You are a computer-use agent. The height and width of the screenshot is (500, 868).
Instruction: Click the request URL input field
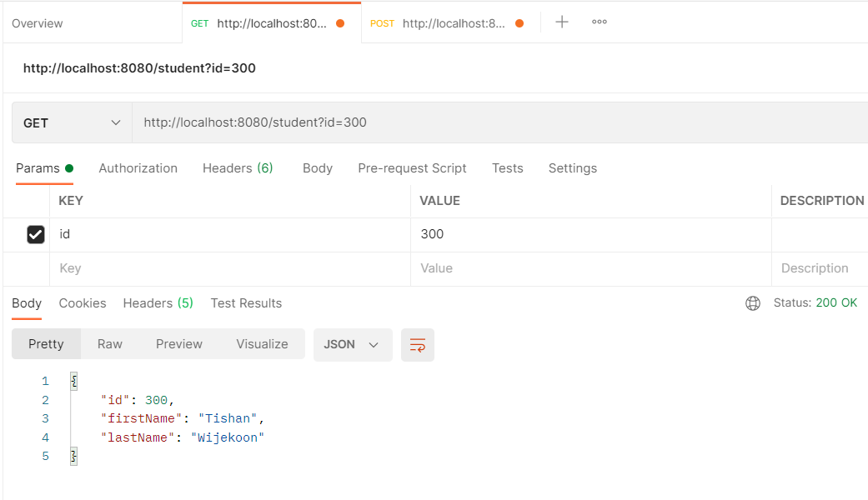[334, 122]
